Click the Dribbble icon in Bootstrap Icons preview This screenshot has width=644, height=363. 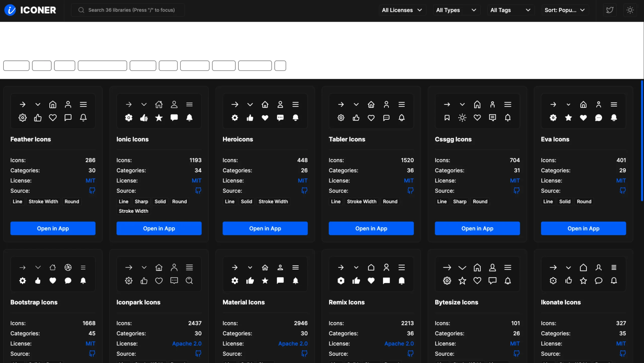coord(68,267)
